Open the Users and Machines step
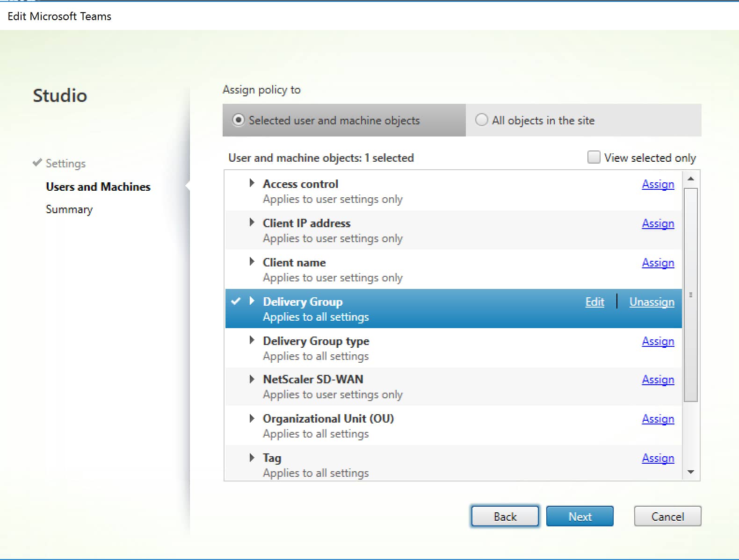The width and height of the screenshot is (739, 560). (98, 187)
